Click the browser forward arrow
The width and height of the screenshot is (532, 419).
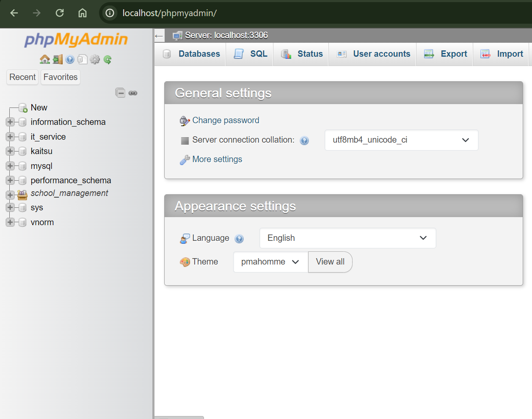[37, 13]
